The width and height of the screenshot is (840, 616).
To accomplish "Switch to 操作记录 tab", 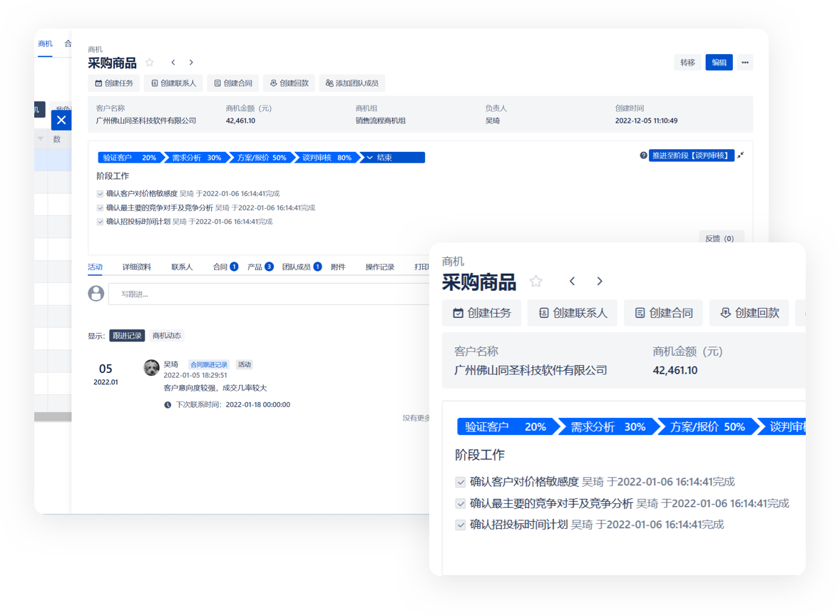I will tap(380, 267).
